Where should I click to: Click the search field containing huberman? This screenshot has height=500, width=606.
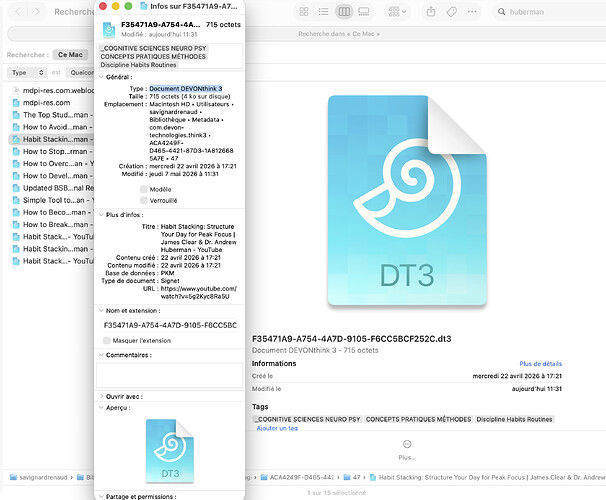(x=549, y=12)
